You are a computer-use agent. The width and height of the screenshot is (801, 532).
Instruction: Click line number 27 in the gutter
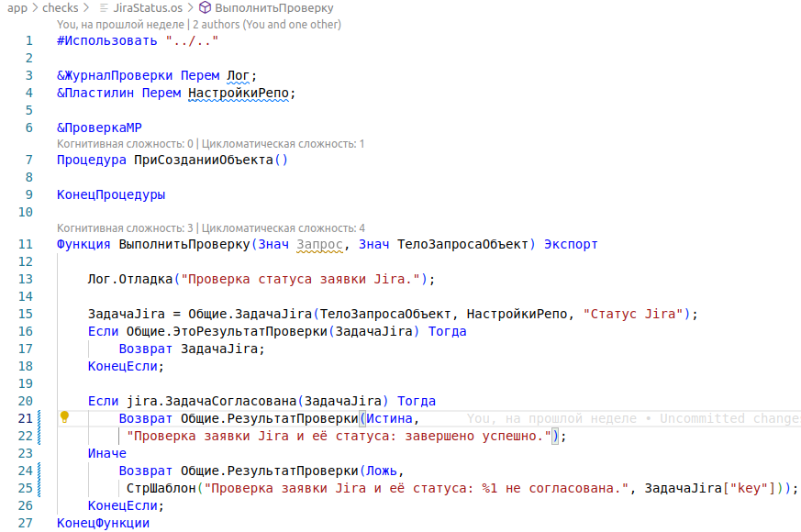click(x=26, y=524)
